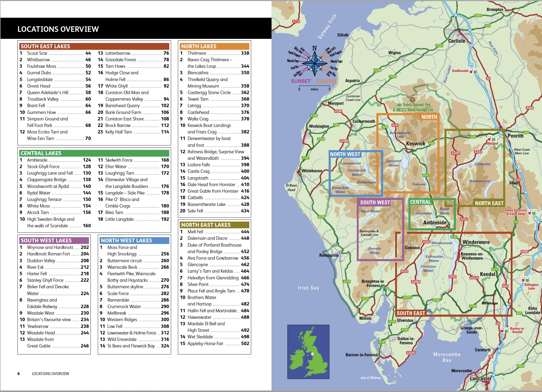
Task: Click the Southwaite fuel pump icon
Action: tap(471, 71)
